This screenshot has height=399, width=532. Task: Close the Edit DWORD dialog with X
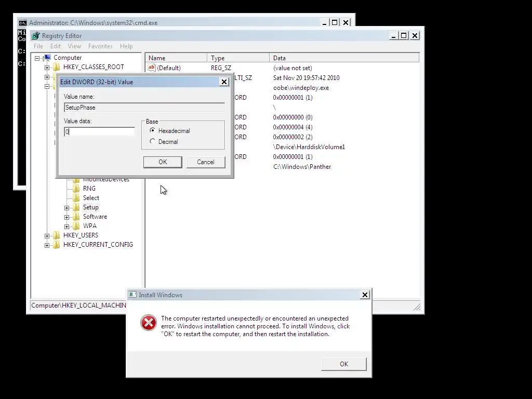tap(224, 82)
